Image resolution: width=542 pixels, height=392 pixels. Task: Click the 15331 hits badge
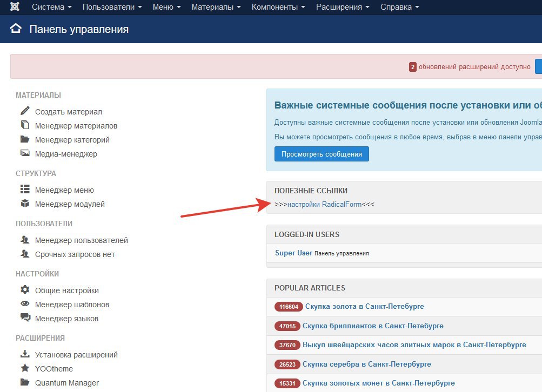287,383
